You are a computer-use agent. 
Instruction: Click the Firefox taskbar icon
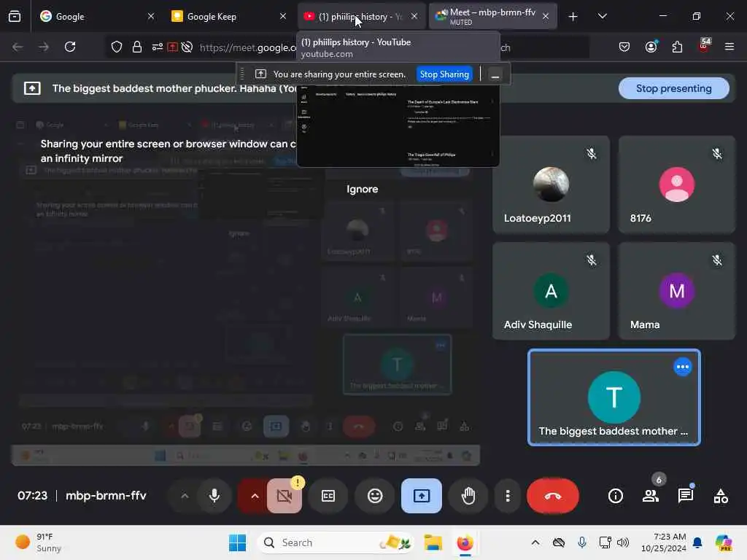465,542
